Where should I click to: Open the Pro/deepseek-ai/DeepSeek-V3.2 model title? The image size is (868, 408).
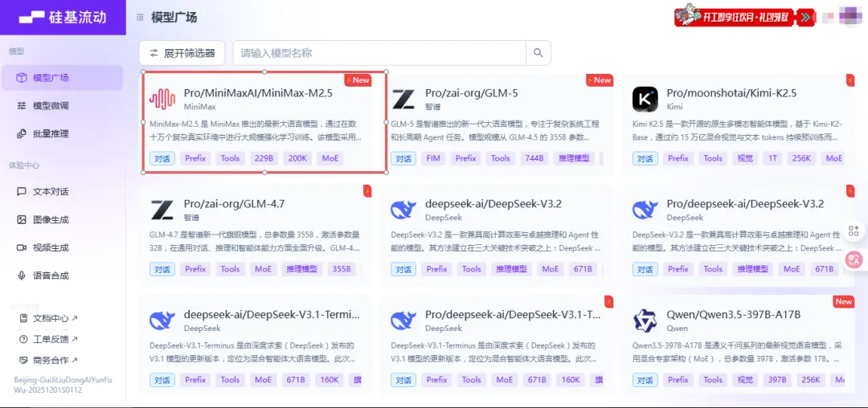tap(745, 204)
